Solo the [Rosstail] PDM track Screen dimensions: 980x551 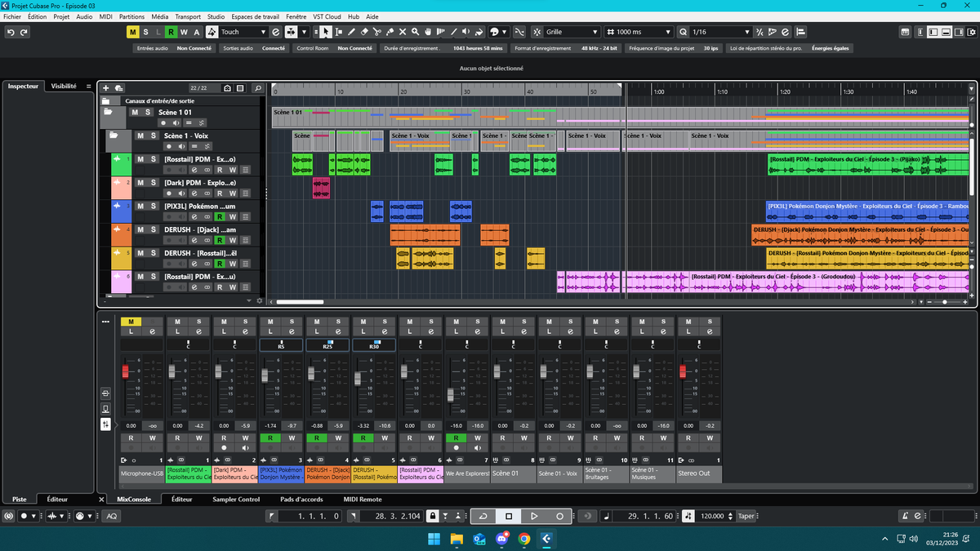(153, 160)
